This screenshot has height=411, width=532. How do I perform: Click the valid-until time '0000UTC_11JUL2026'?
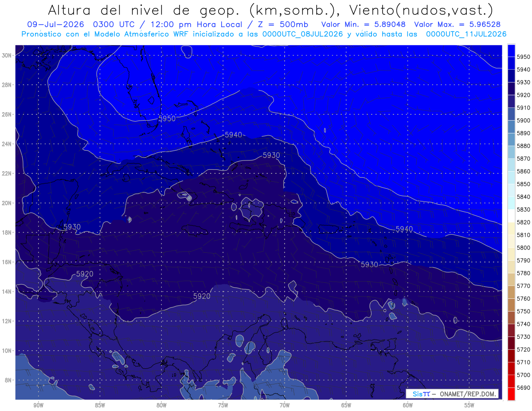click(x=466, y=34)
